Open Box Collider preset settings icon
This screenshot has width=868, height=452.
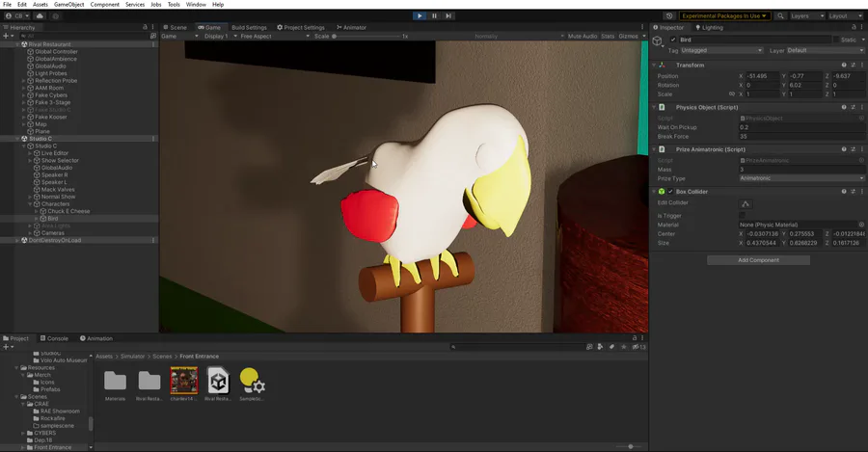854,192
